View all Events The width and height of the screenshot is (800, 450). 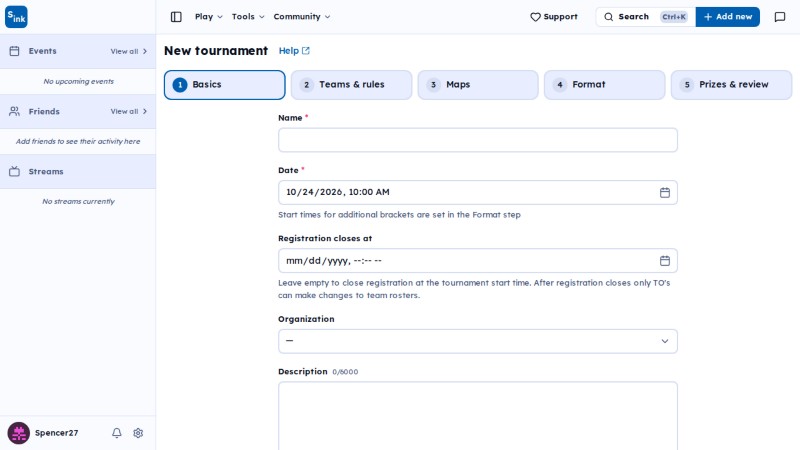129,51
